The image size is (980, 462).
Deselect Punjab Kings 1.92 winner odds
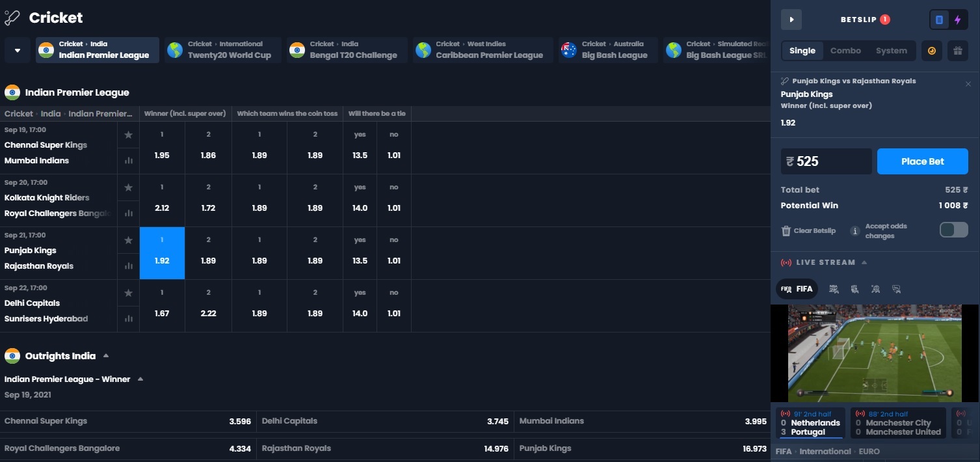[162, 253]
